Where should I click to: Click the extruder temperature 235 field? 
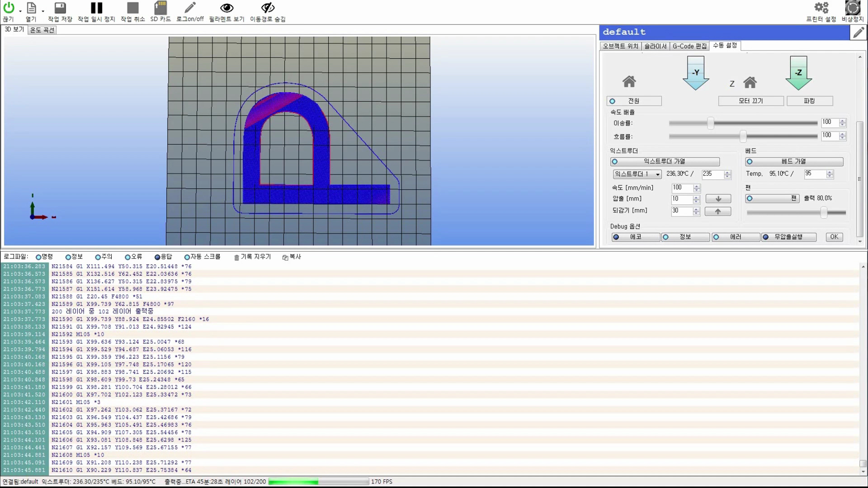[x=713, y=174]
